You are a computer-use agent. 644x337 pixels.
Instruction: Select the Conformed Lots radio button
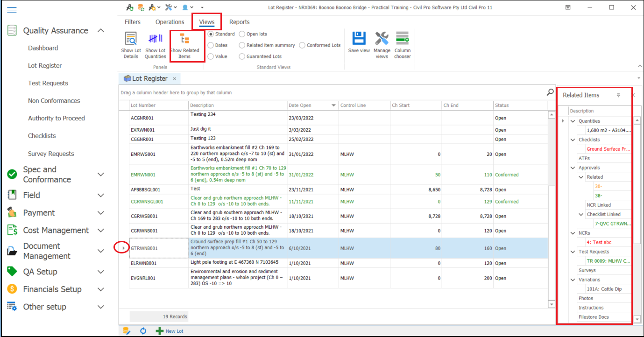click(x=302, y=45)
